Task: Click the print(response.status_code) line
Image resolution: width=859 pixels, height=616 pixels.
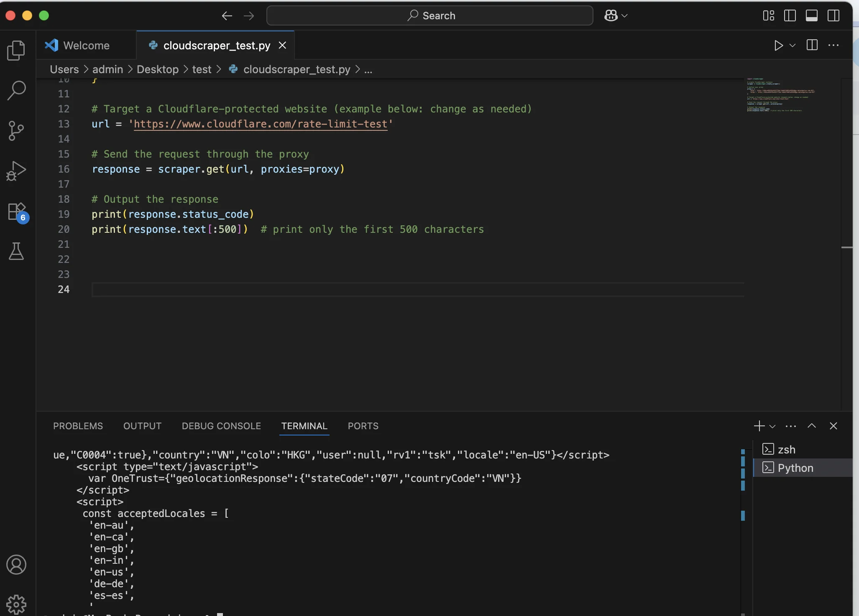Action: (x=173, y=214)
